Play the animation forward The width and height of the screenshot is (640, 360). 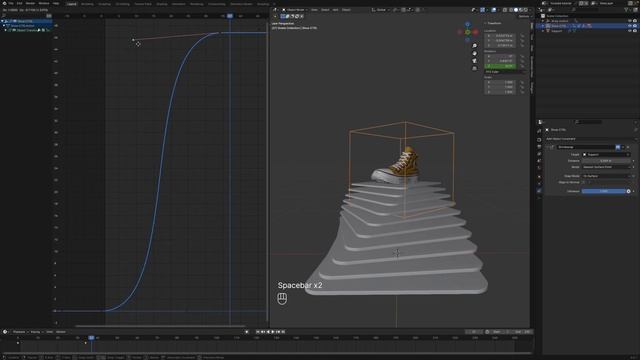tap(273, 332)
